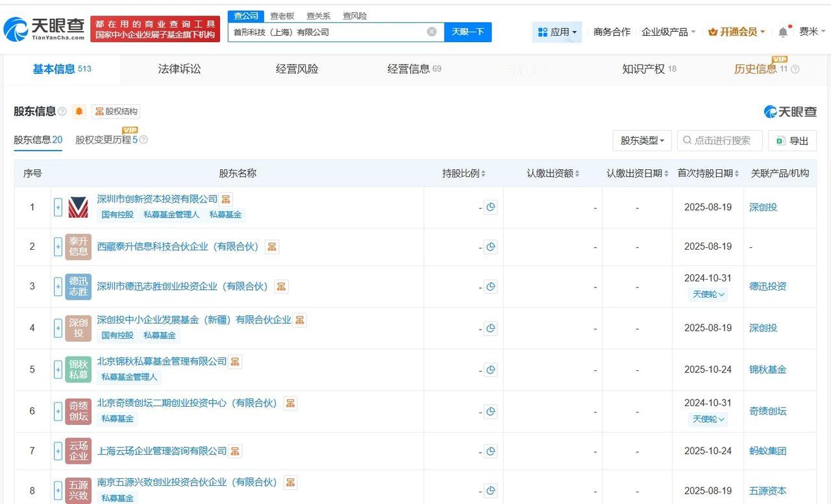Open equity chart icon for 深圳市创新资本投资有限公司
The height and width of the screenshot is (504, 831).
pos(226,199)
